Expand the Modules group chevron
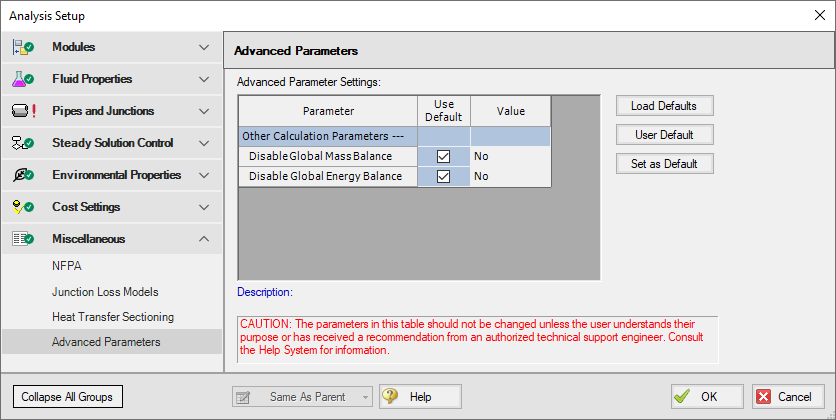 click(x=204, y=47)
